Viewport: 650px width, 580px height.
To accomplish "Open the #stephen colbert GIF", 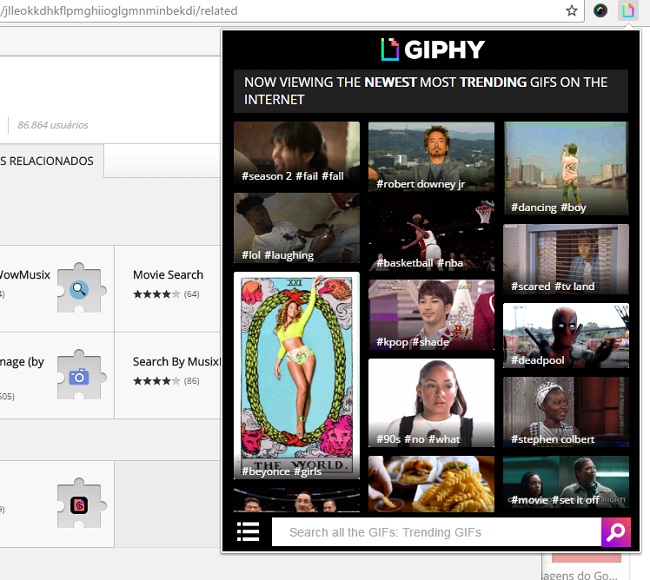I will [566, 412].
